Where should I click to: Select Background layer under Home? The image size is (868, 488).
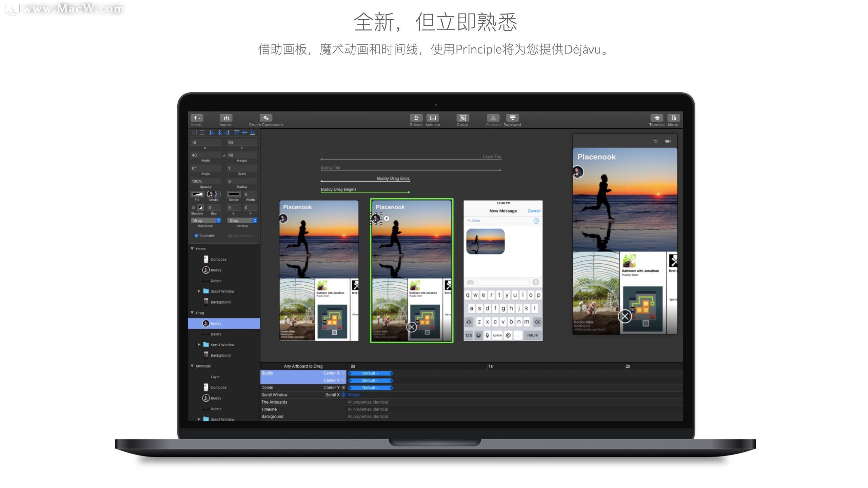click(224, 302)
